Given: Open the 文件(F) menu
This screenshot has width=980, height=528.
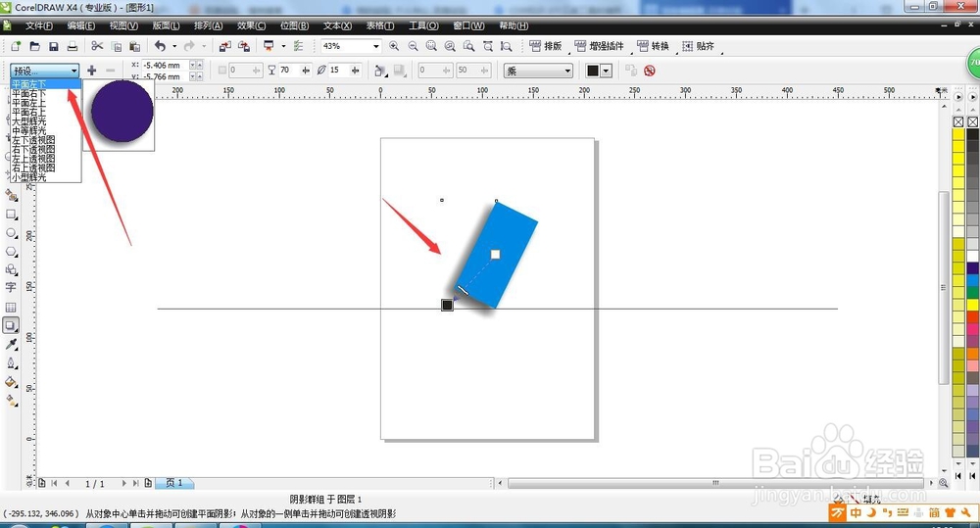Looking at the screenshot, I should pyautogui.click(x=39, y=25).
